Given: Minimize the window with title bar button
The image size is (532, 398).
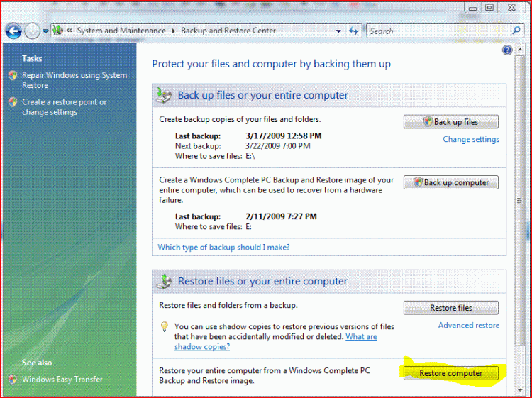Looking at the screenshot, I should [474, 8].
